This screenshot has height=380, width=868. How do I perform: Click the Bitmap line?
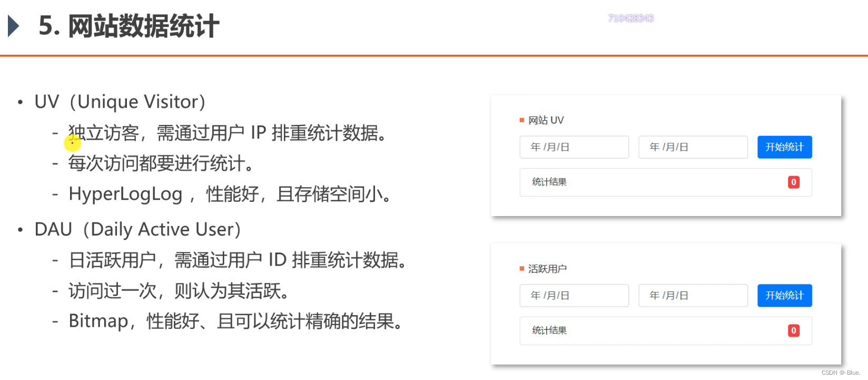click(x=236, y=321)
